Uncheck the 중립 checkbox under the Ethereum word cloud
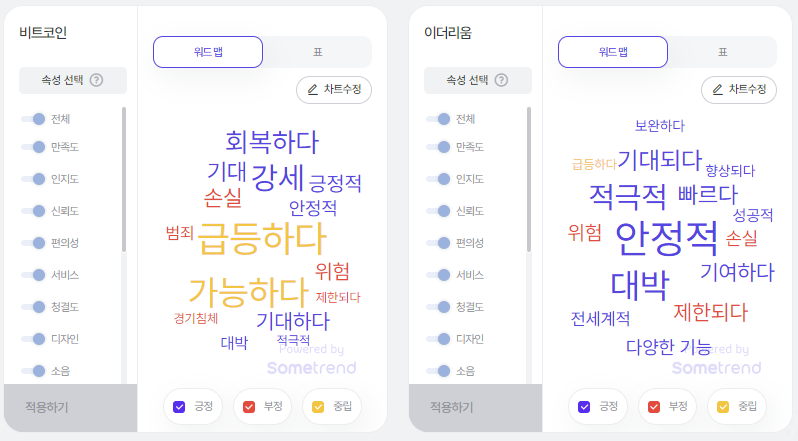The height and width of the screenshot is (441, 798). (x=723, y=407)
